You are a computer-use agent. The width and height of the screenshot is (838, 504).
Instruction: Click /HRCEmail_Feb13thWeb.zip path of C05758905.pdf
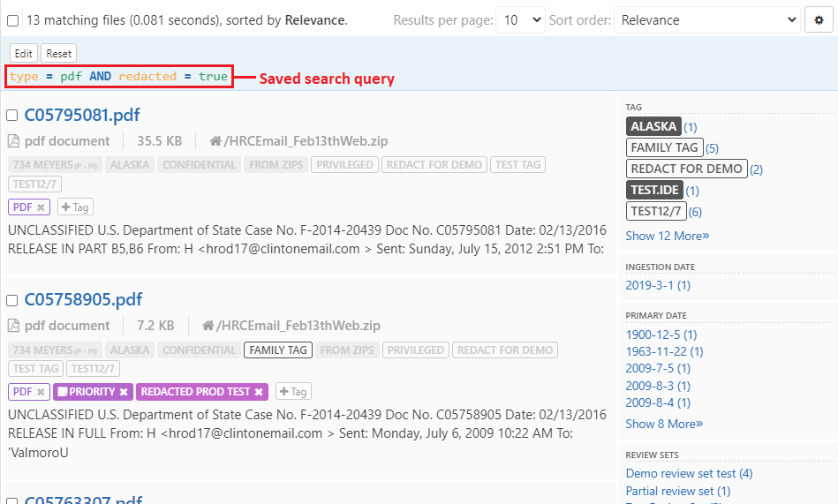point(298,326)
